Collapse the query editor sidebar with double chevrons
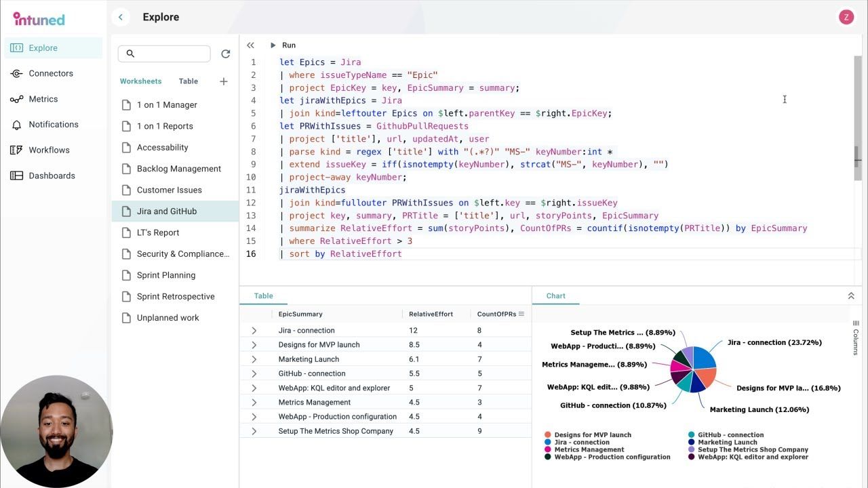The width and height of the screenshot is (868, 488). [250, 45]
